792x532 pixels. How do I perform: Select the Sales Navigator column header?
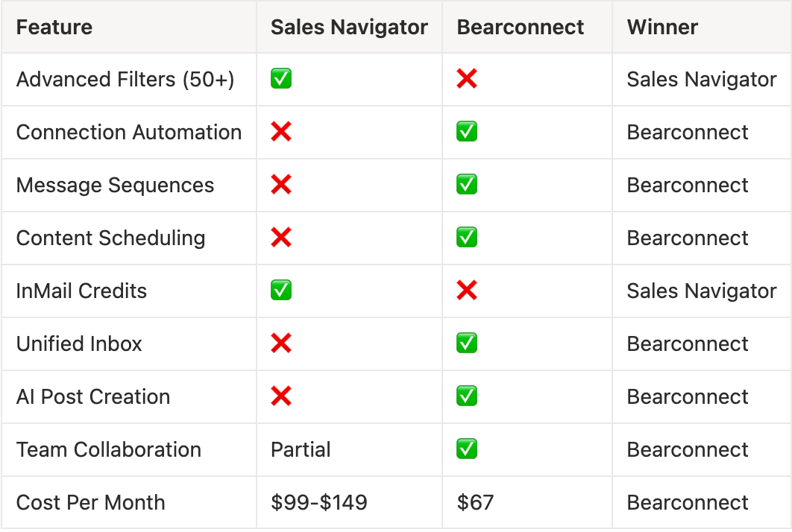(x=349, y=27)
